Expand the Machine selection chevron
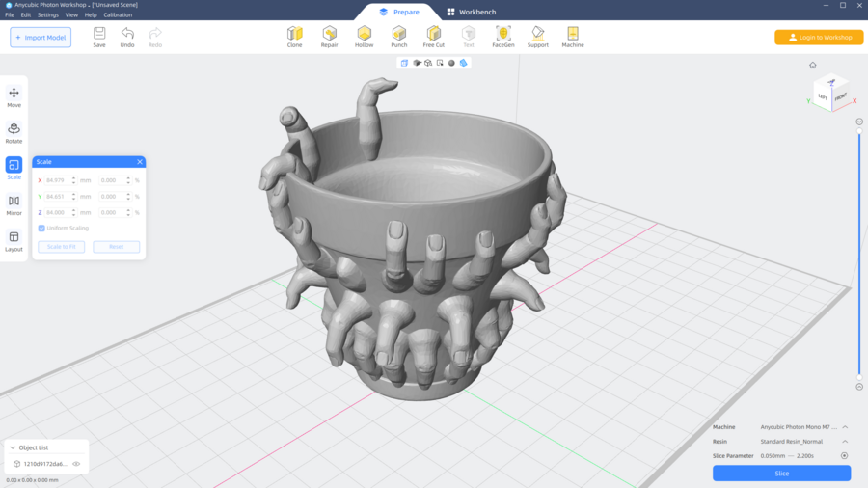 click(x=845, y=427)
